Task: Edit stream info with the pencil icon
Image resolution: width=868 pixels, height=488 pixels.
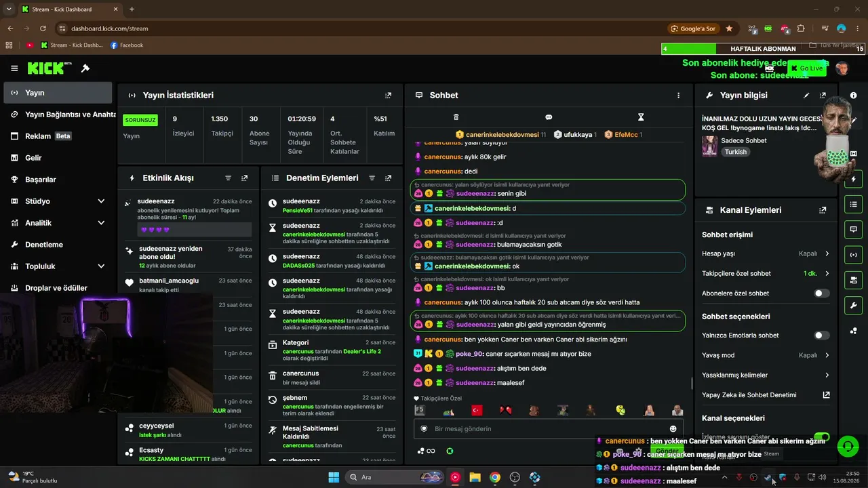Action: (806, 96)
